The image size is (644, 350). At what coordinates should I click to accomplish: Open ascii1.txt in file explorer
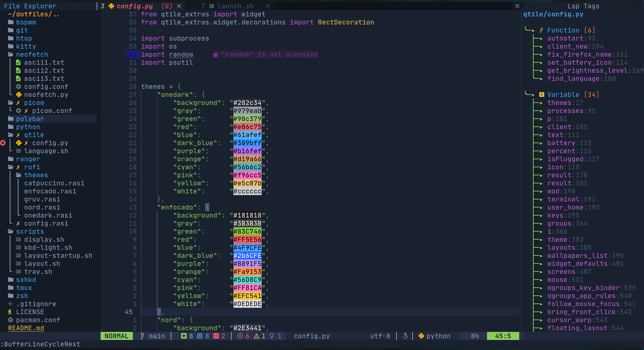point(44,62)
